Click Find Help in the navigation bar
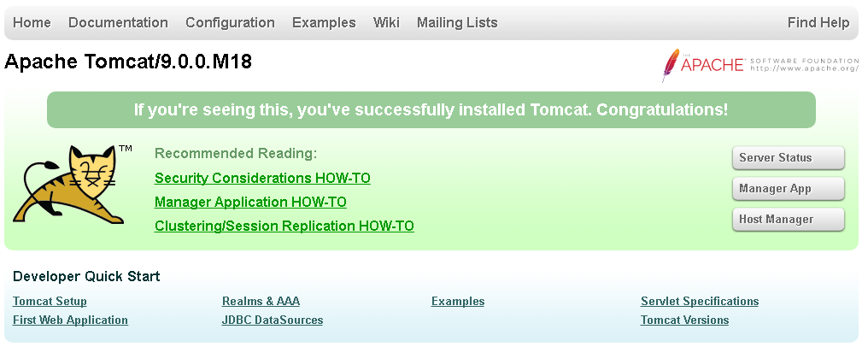The image size is (868, 347). coord(818,23)
